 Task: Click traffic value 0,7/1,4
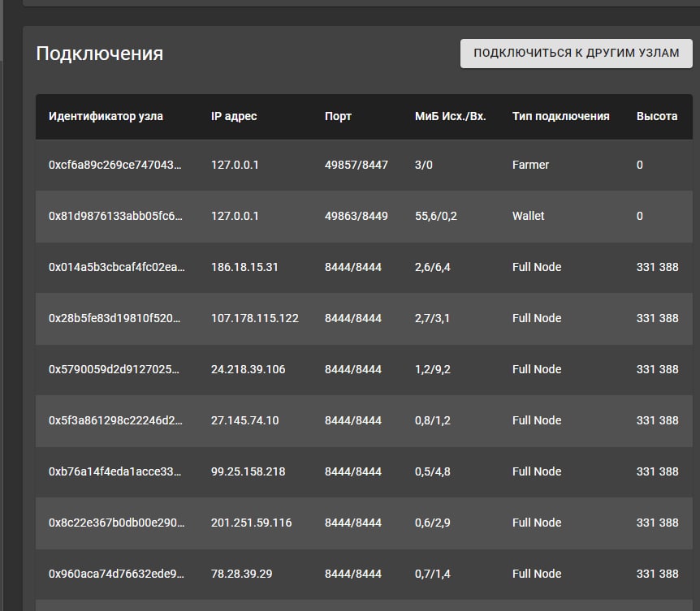433,574
